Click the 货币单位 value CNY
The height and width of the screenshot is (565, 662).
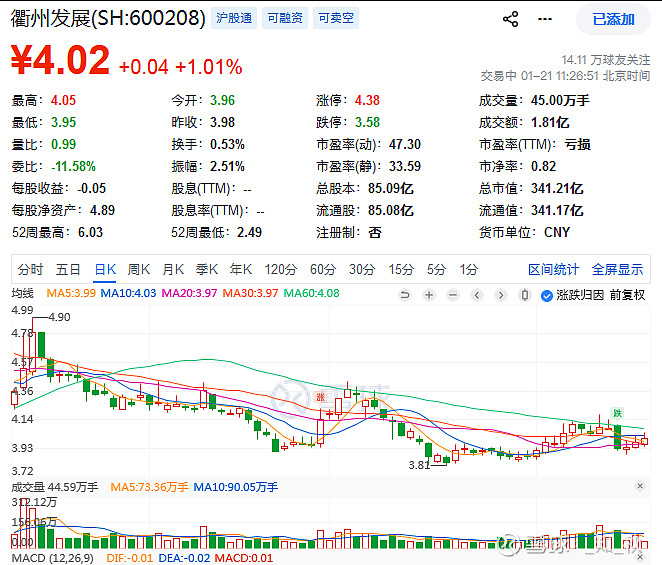(x=557, y=232)
